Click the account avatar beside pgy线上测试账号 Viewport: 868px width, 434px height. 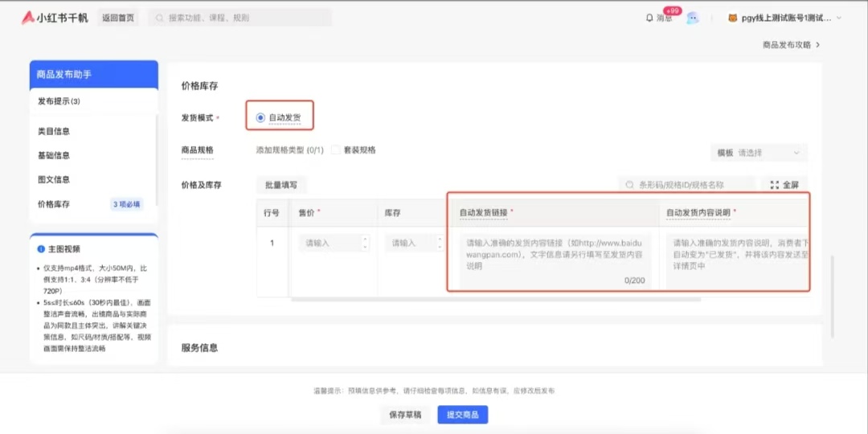pos(732,18)
